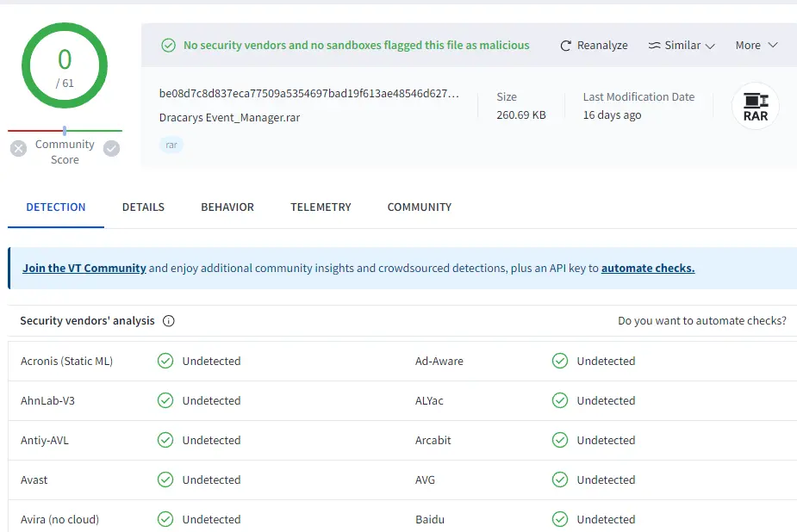Click Acronis (Static ML) undetected check icon

[x=165, y=361]
